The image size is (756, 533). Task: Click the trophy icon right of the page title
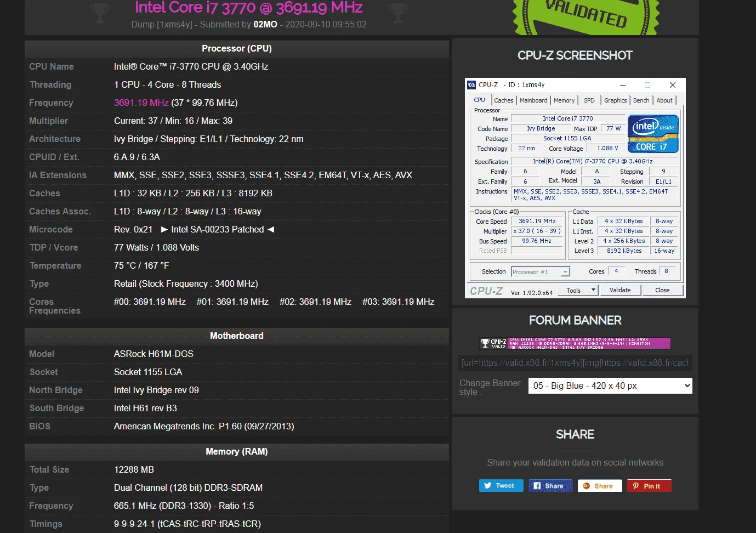[x=397, y=13]
